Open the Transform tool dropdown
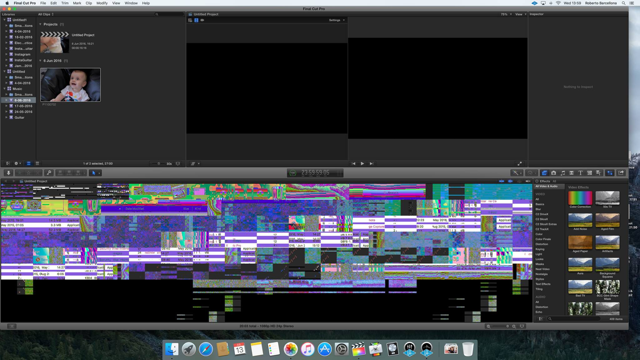 point(194,164)
